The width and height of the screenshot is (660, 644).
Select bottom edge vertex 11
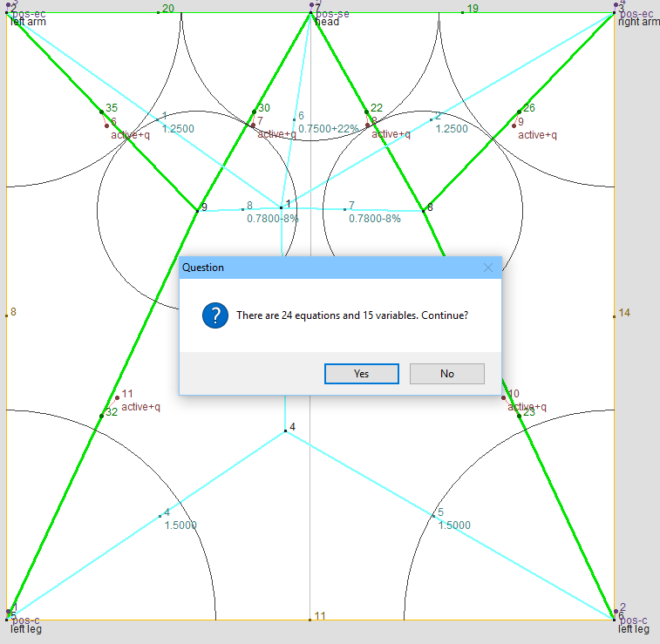pos(310,620)
